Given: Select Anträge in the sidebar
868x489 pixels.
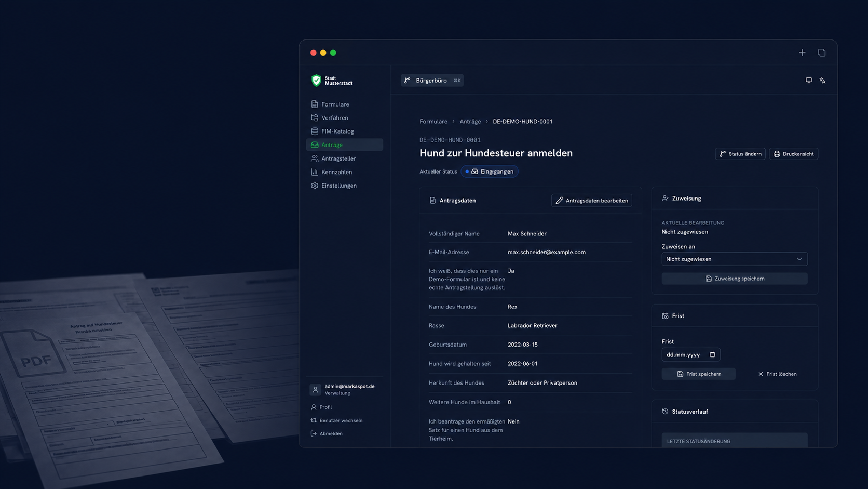Looking at the screenshot, I should (x=344, y=144).
